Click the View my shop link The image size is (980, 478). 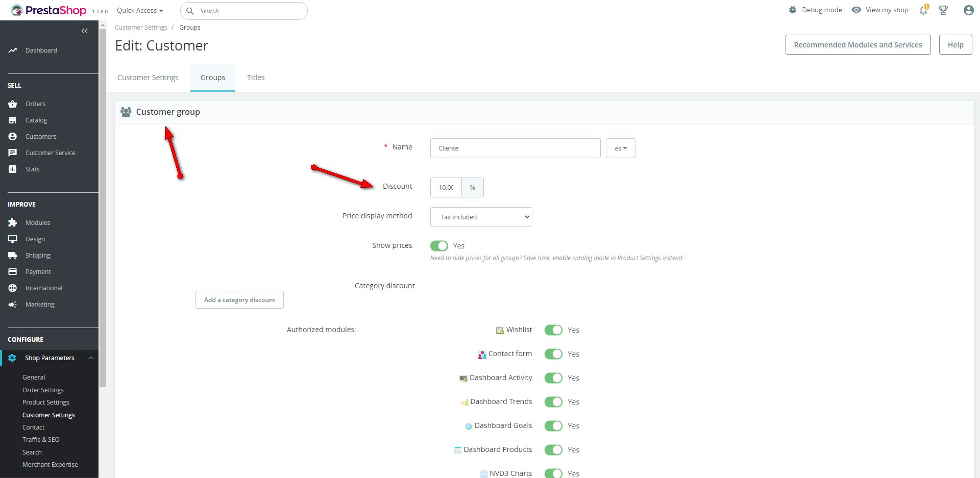887,10
